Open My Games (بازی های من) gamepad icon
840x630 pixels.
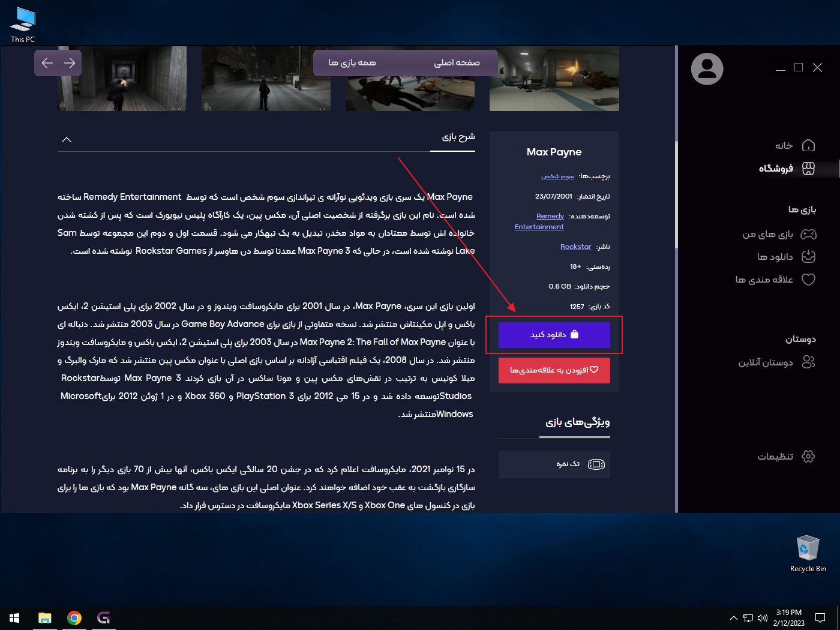[x=808, y=234]
